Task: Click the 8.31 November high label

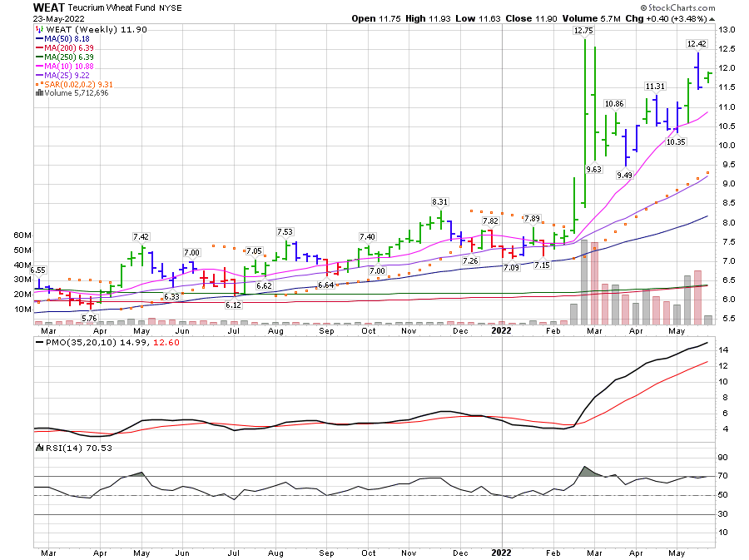Action: point(439,202)
